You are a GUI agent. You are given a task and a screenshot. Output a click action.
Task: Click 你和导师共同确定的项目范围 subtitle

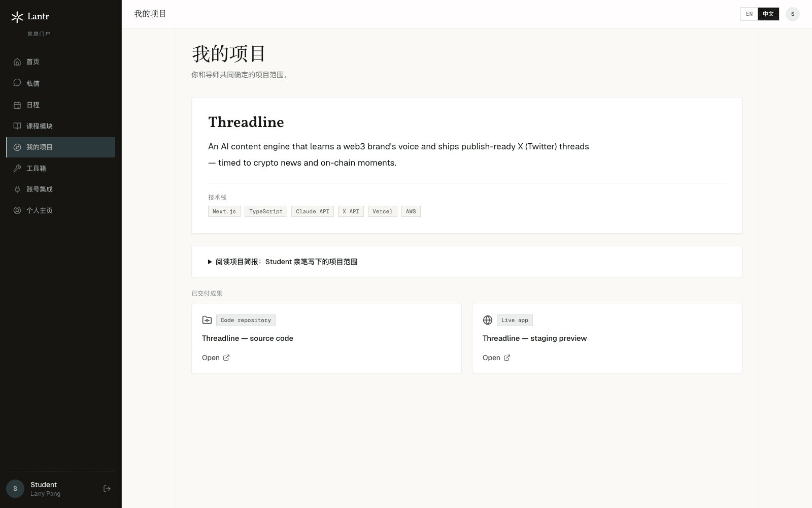point(240,75)
